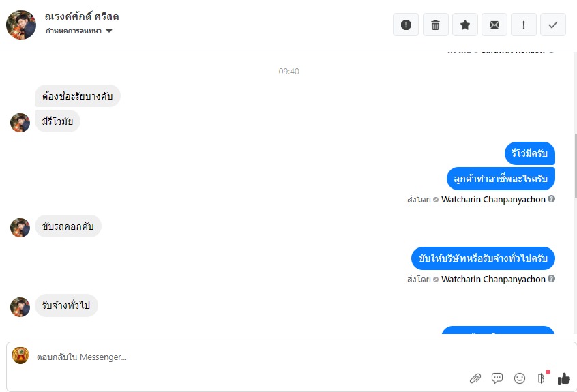
Task: Mark conversation as spam with exclamation circle icon
Action: (406, 25)
